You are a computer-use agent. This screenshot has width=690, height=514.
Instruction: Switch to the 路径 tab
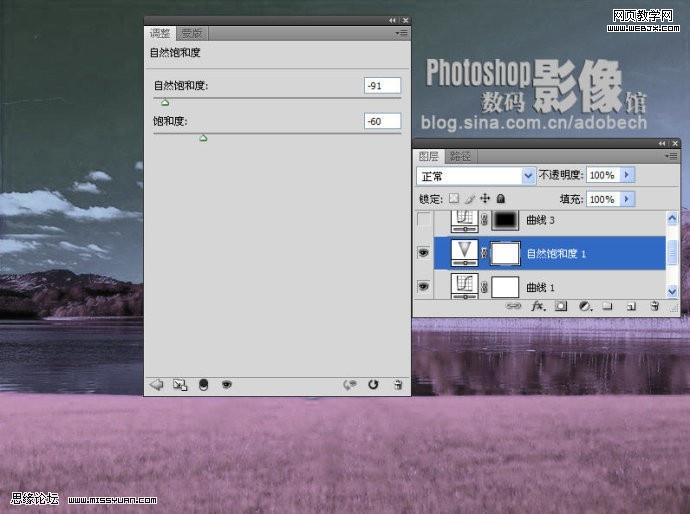(460, 156)
